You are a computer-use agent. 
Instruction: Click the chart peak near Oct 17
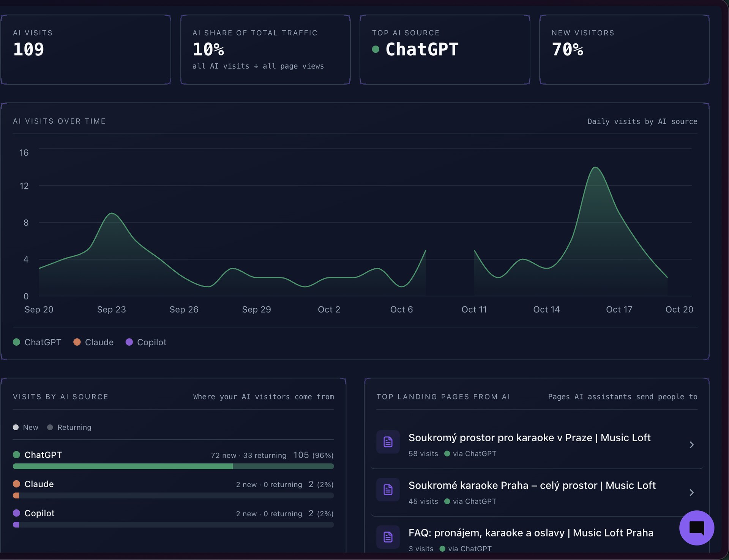point(595,167)
